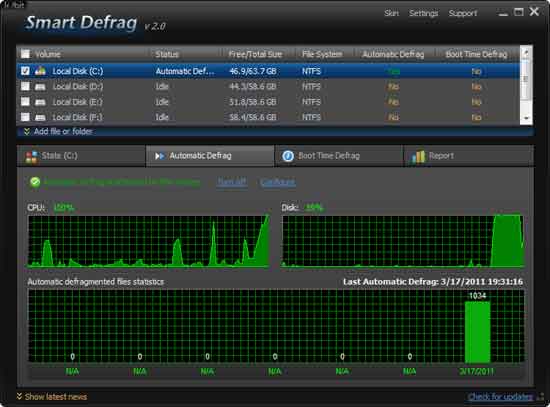This screenshot has width=550, height=407.
Task: Select the Local Disk (E:) row name
Action: click(x=78, y=102)
